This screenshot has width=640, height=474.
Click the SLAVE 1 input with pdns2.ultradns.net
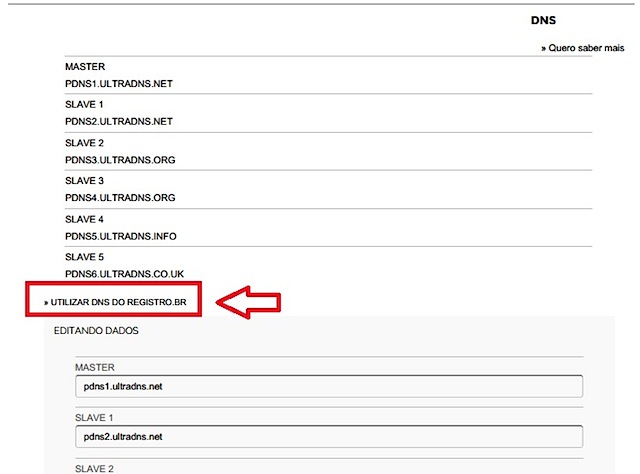click(x=328, y=437)
